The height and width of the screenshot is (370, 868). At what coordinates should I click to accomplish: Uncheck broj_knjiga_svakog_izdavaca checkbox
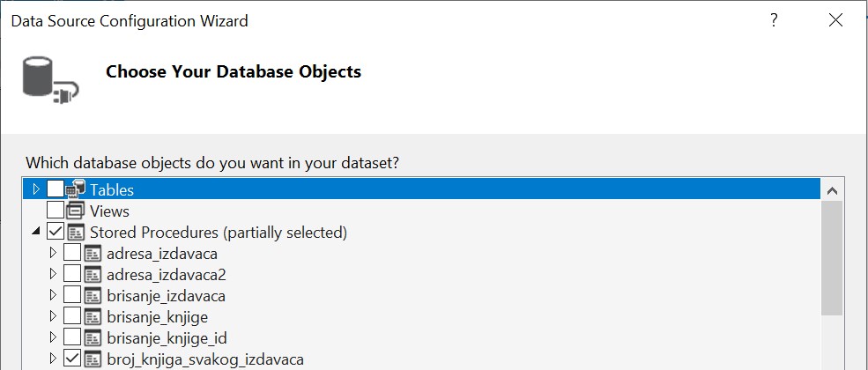[72, 359]
